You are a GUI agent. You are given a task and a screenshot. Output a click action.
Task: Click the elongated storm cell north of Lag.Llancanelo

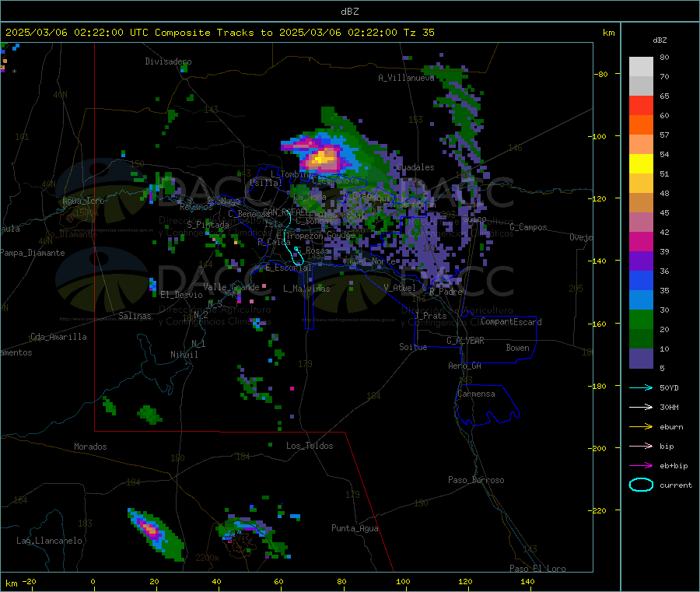tap(156, 534)
